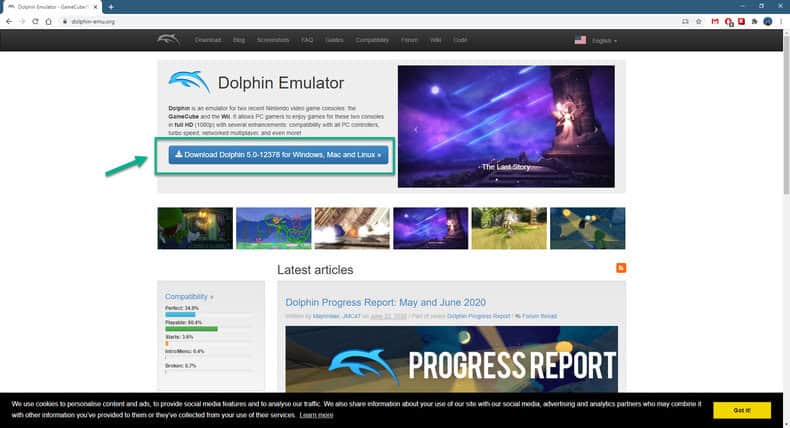790x428 pixels.
Task: Click the Dolphin Emulator heading text
Action: tap(281, 83)
